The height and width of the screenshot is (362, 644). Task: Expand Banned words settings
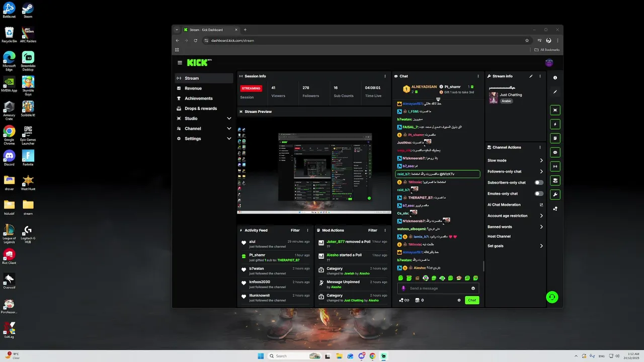click(x=541, y=227)
